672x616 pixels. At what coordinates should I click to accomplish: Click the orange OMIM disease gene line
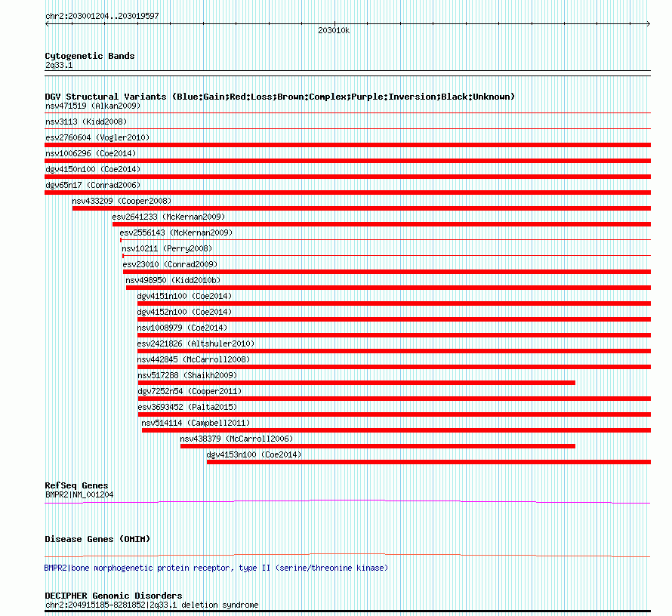[347, 555]
